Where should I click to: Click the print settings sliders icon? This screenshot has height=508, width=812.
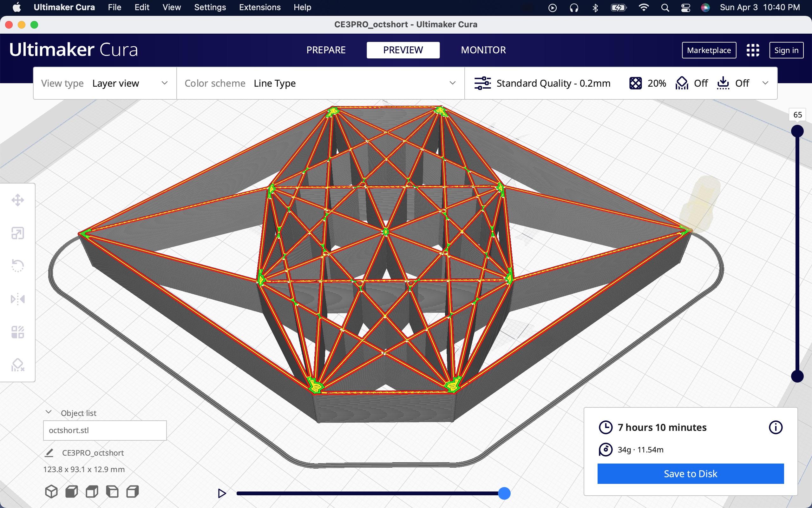tap(482, 83)
